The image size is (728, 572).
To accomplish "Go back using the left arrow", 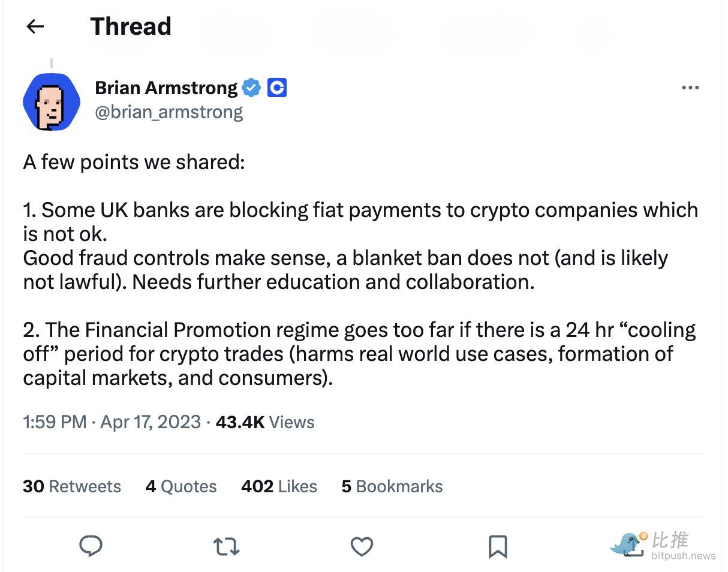I will tap(35, 26).
